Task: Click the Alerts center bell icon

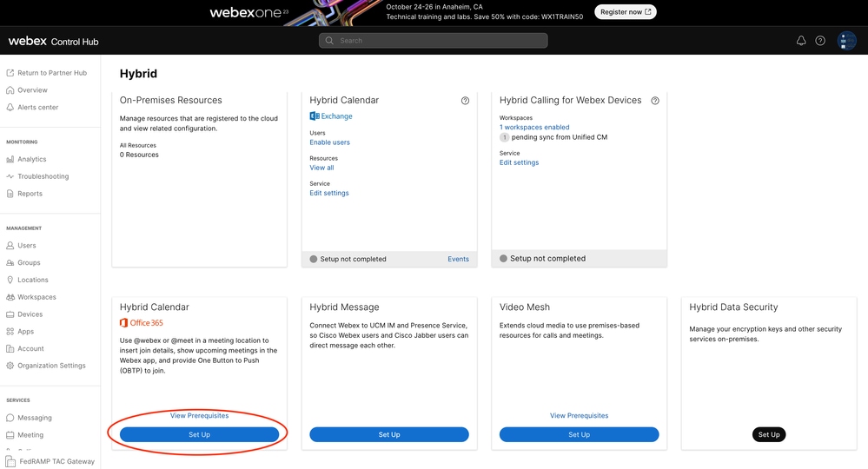Action: tap(10, 107)
